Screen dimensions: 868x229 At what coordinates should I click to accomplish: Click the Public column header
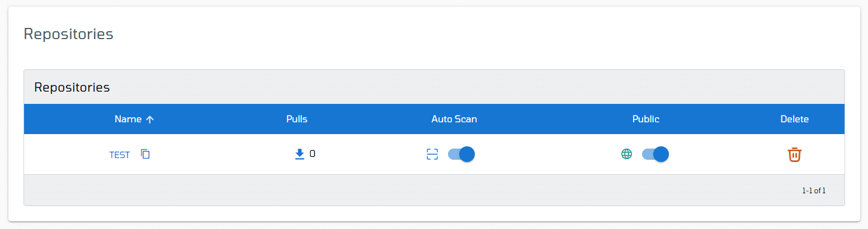click(x=646, y=119)
